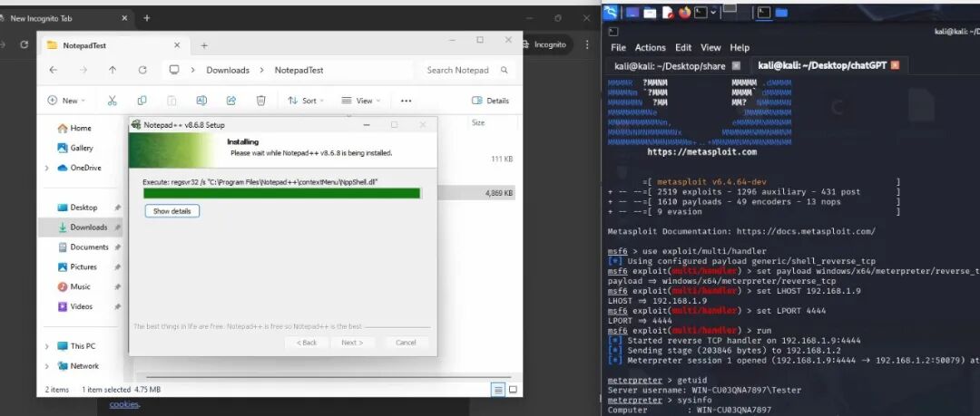This screenshot has width=980, height=416.
Task: Open the Chrome three-dot menu
Action: point(587,44)
